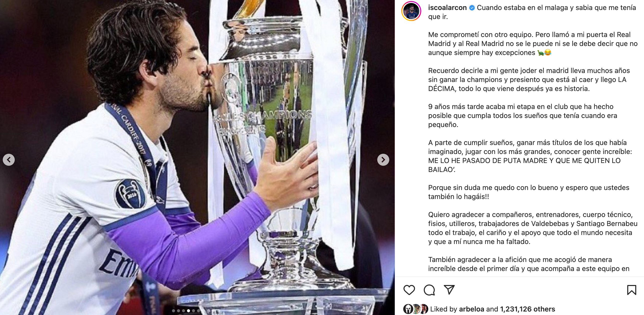Click the second liker avatar thumbnail
This screenshot has height=315, width=644.
click(416, 309)
